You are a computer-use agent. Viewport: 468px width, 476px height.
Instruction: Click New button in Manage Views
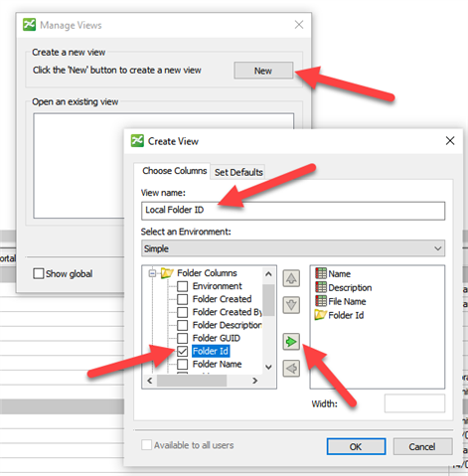(263, 71)
